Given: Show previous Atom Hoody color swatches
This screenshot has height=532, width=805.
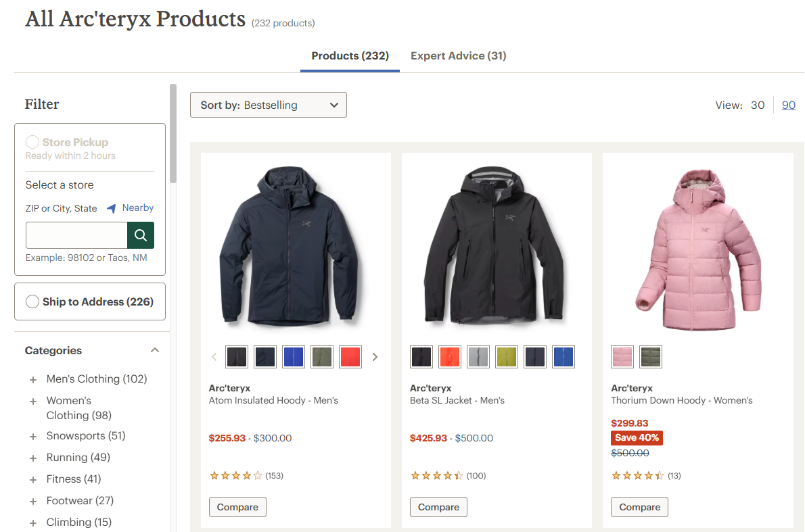Looking at the screenshot, I should point(214,357).
